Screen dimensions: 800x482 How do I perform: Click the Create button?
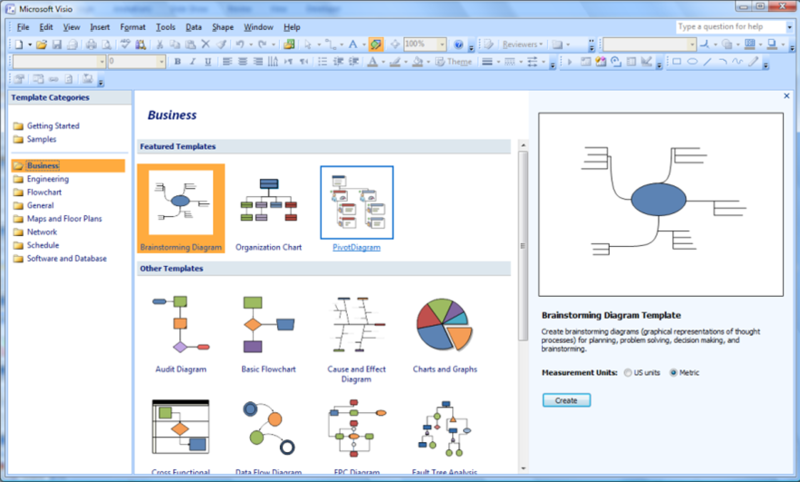point(566,400)
